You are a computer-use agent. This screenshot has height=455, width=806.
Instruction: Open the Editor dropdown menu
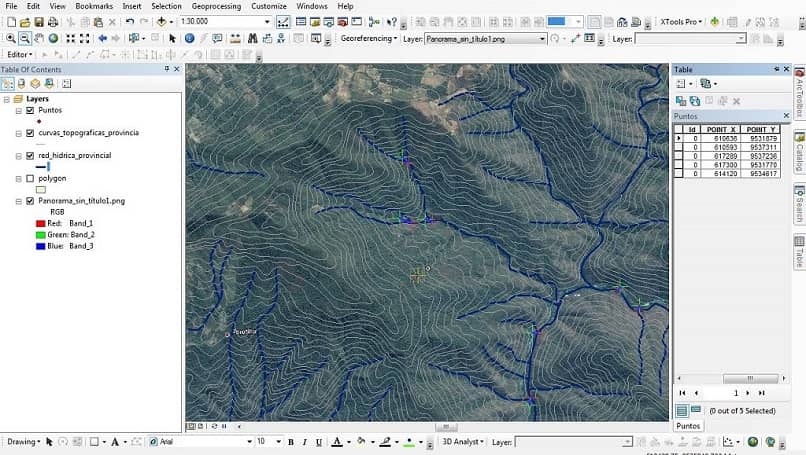(x=20, y=54)
